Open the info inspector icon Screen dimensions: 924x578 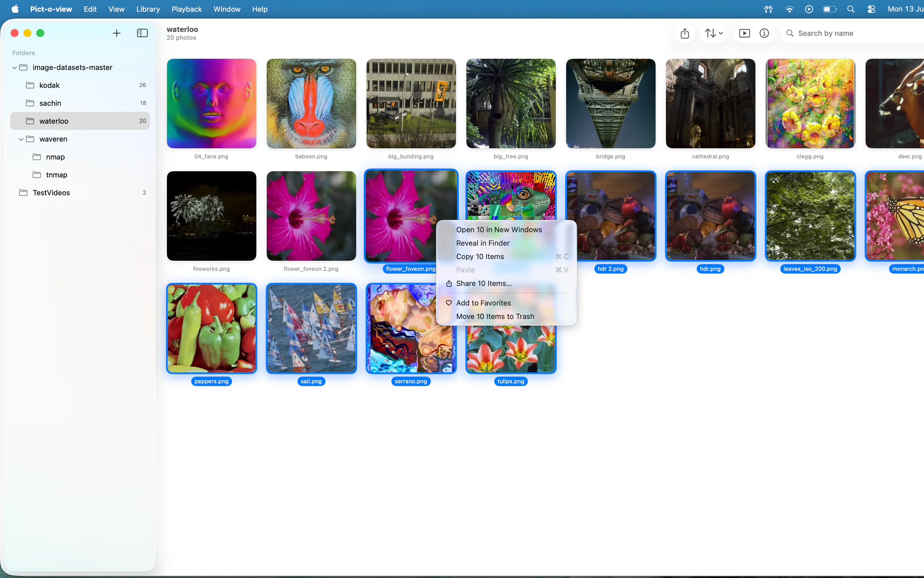pos(764,33)
